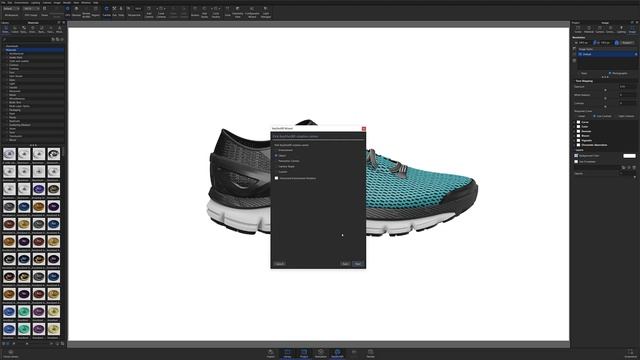The height and width of the screenshot is (360, 640).
Task: Open the Cloud Library icon
Action: [x=11, y=353]
